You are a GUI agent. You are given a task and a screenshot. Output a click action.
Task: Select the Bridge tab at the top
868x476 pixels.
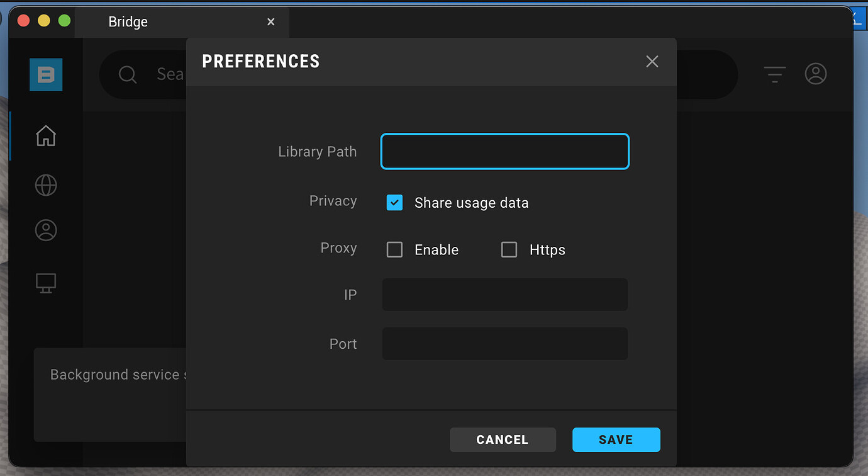(128, 21)
